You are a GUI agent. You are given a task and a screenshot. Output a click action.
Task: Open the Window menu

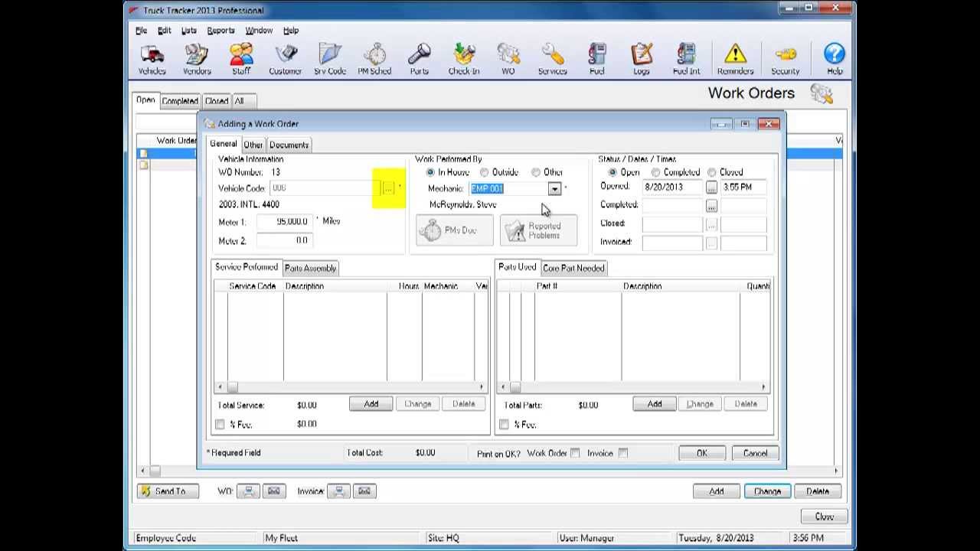coord(259,31)
